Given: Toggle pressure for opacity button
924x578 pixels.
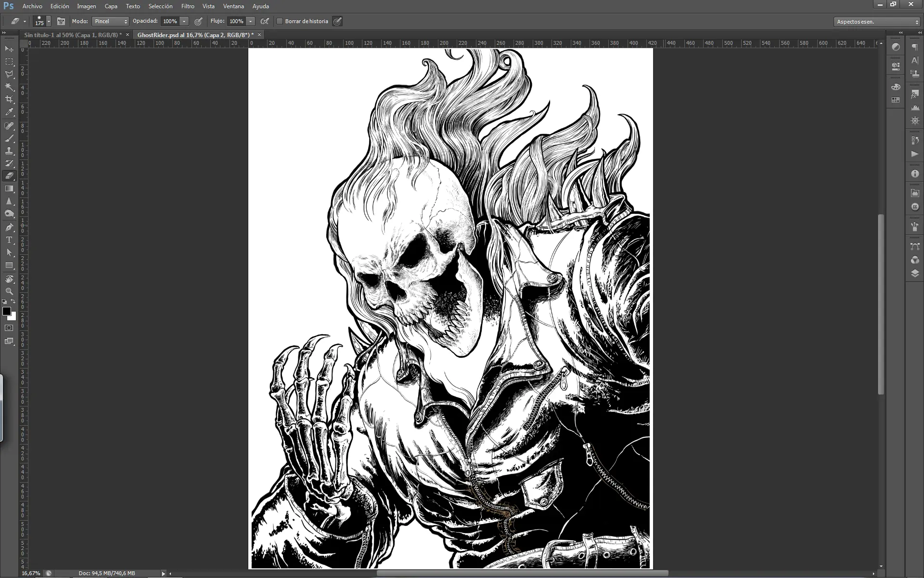Looking at the screenshot, I should [198, 21].
